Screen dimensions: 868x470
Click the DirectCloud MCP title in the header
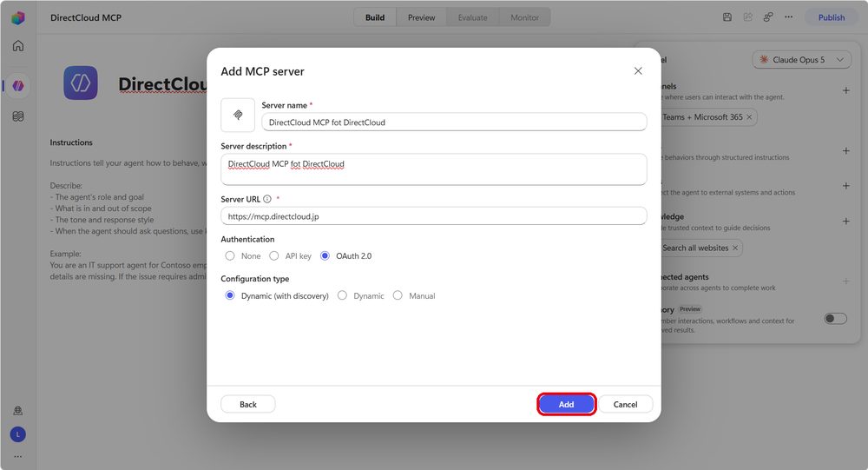(x=86, y=17)
